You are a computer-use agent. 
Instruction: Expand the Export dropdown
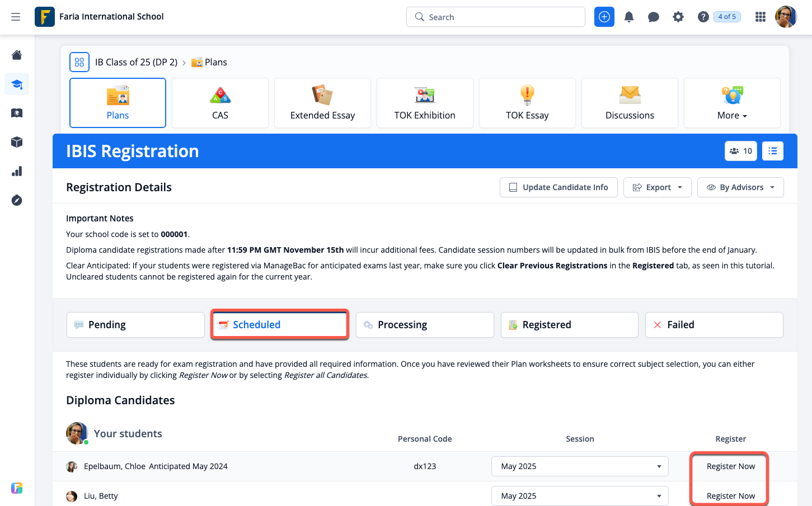[x=658, y=187]
